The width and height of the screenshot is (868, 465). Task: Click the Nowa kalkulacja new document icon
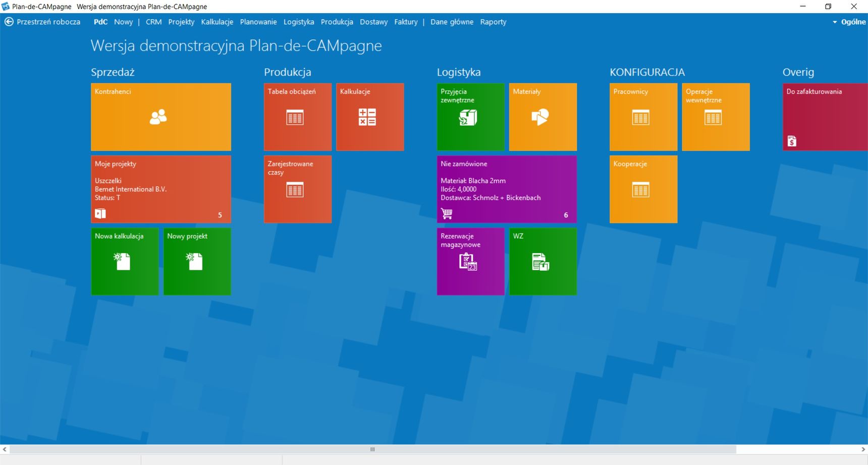pos(122,262)
